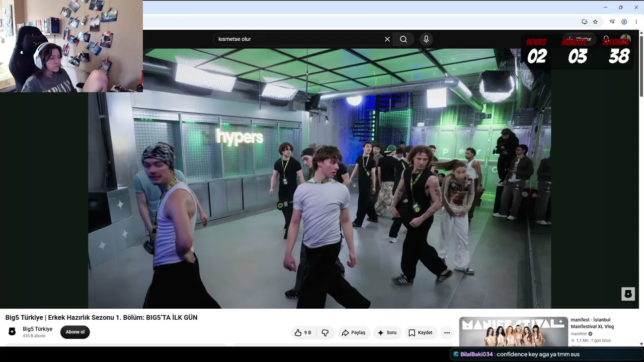Viewport: 644px width, 362px height.
Task: Open Chrome media controls icon
Action: pyautogui.click(x=612, y=22)
